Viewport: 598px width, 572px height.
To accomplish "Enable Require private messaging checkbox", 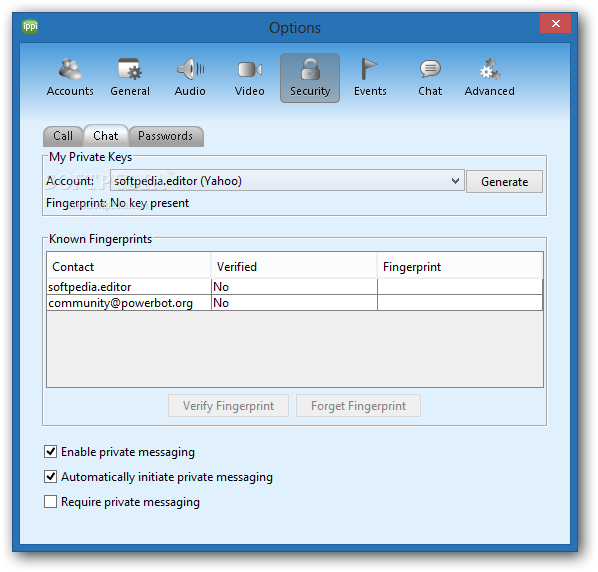I will (x=50, y=501).
